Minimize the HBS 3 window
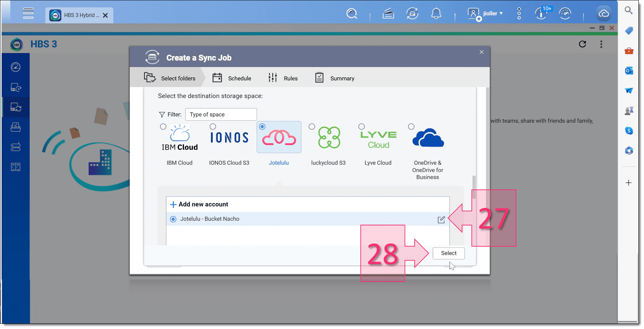This screenshot has height=329, width=644. click(592, 28)
